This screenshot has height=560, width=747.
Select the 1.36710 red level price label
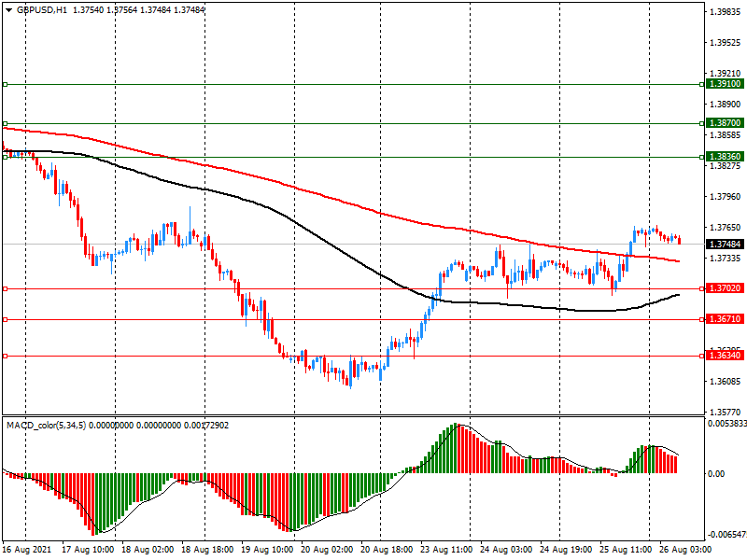(726, 319)
